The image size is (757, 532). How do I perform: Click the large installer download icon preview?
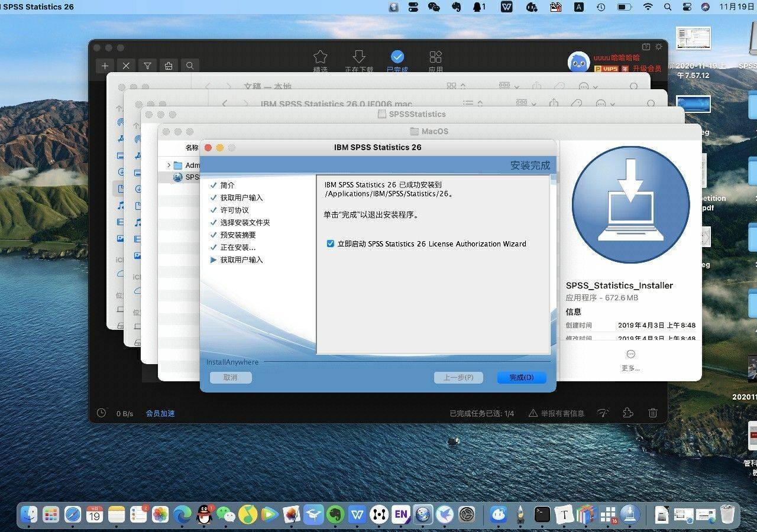click(630, 205)
